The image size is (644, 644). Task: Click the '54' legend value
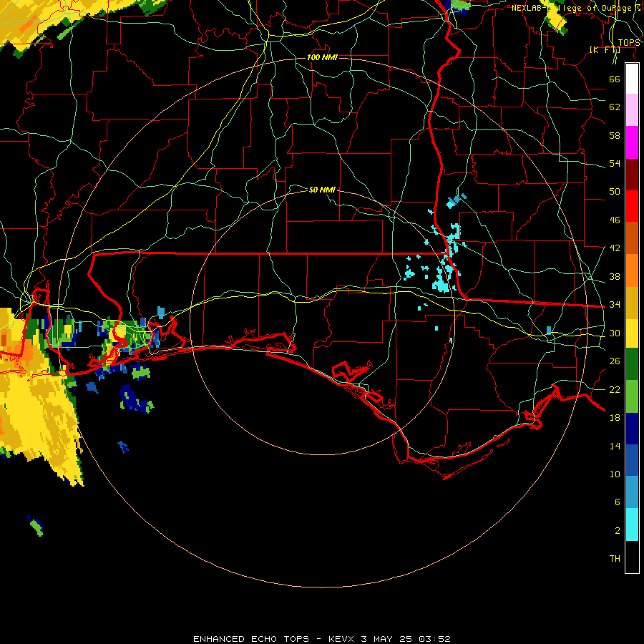pos(615,163)
